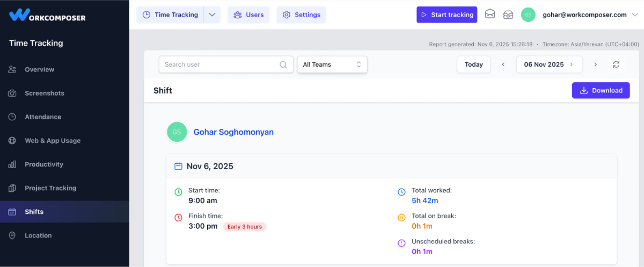Image resolution: width=644 pixels, height=267 pixels.
Task: Click the GS avatar in header
Action: [528, 15]
